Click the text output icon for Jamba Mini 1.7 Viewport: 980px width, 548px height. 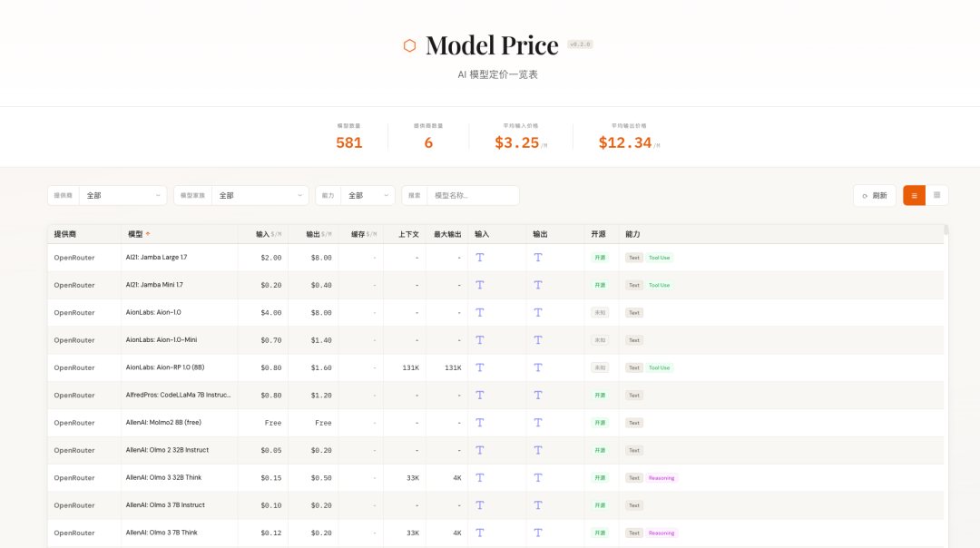(538, 285)
